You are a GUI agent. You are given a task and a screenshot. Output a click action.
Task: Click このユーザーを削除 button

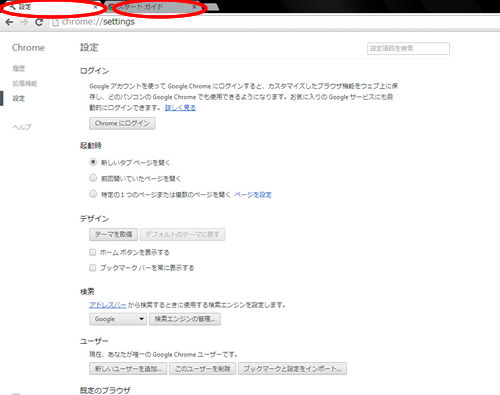pos(203,369)
